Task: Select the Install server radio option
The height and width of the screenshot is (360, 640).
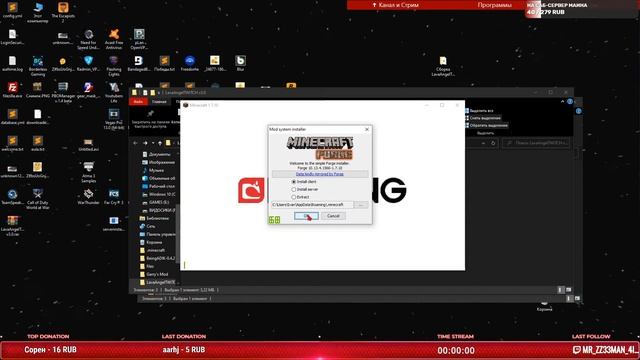Action: (305, 189)
